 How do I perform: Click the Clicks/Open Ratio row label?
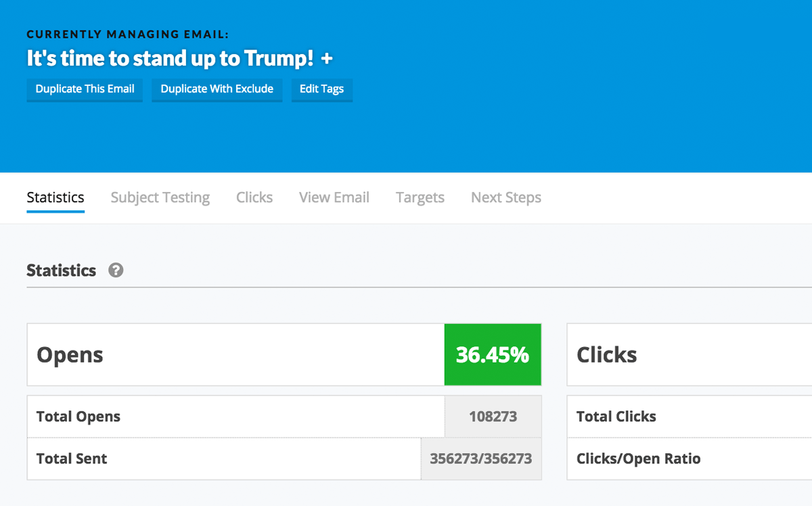(638, 459)
